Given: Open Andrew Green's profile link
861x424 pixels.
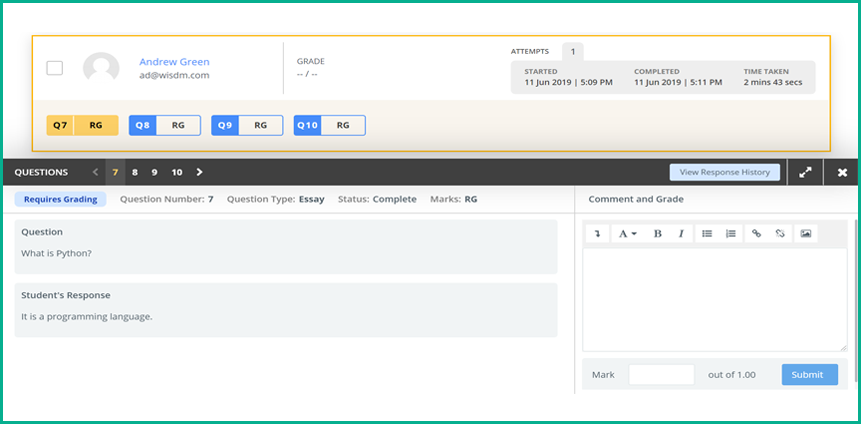Looking at the screenshot, I should click(x=174, y=62).
